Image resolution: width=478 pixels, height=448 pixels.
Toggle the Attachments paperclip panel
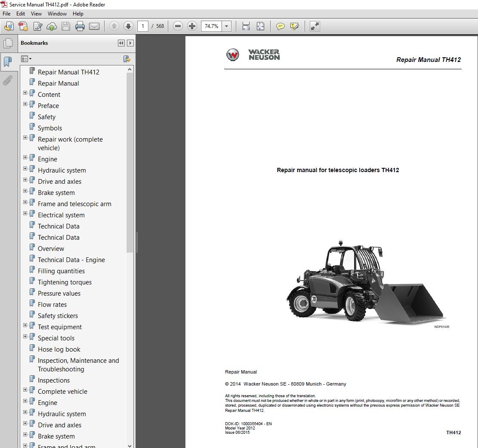[8, 80]
